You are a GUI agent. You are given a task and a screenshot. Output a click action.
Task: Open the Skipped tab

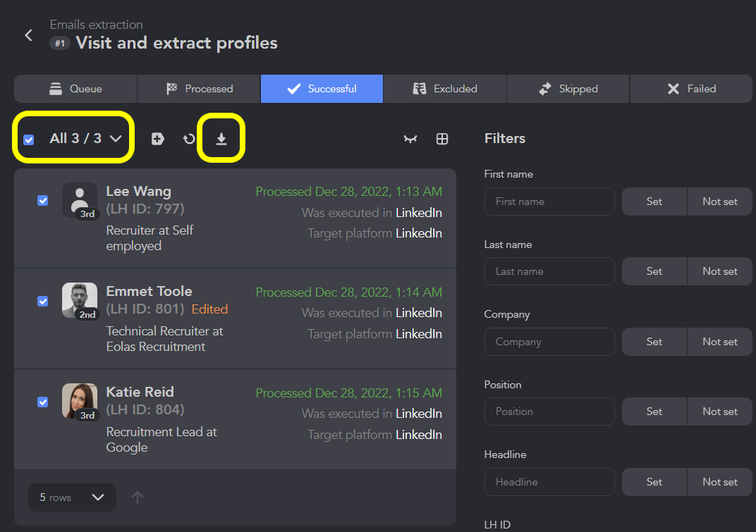568,89
